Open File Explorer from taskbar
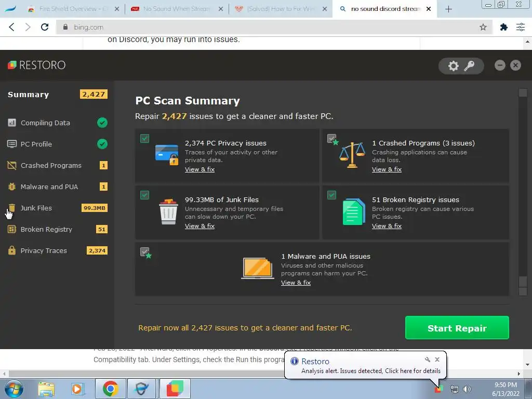532x399 pixels. point(46,389)
